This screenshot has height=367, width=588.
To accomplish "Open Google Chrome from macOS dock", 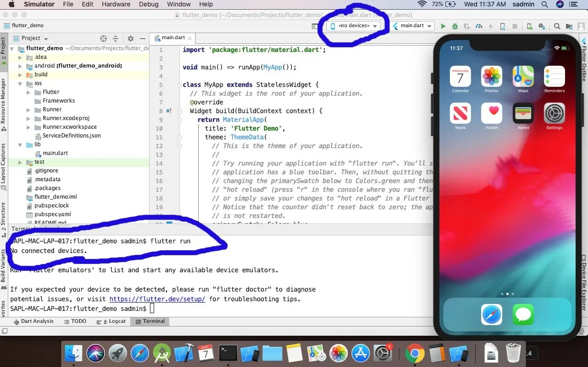I will (415, 353).
